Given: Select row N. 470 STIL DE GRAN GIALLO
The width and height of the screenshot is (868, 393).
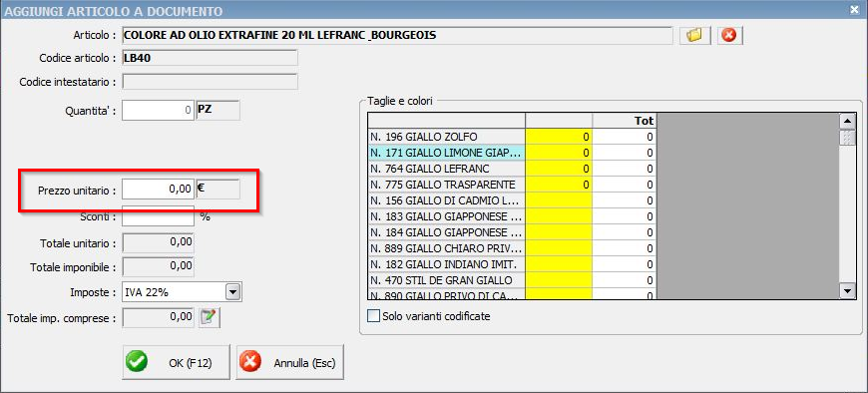Looking at the screenshot, I should point(446,280).
